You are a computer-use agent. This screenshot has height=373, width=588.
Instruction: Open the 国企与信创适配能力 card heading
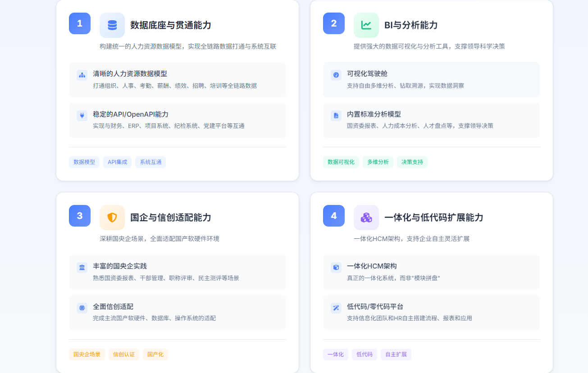[x=171, y=218]
